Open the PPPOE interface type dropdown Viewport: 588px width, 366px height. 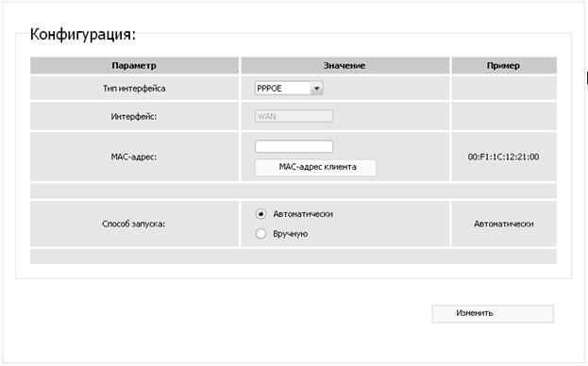[x=289, y=89]
